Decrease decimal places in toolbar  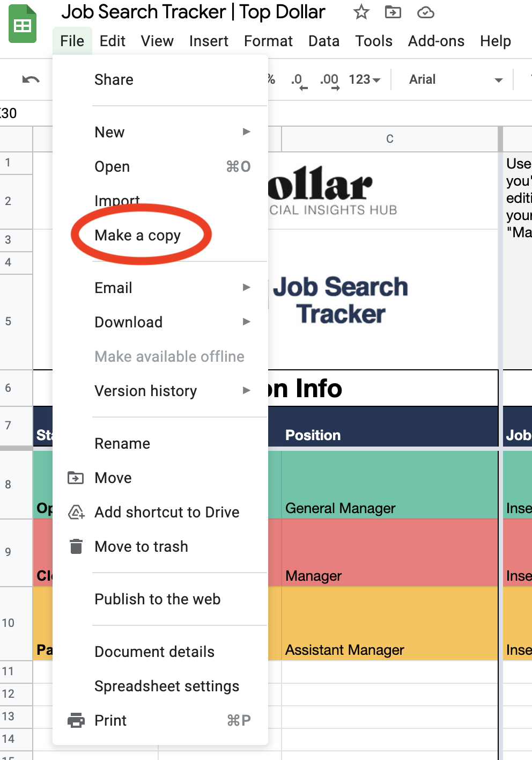[x=299, y=81]
